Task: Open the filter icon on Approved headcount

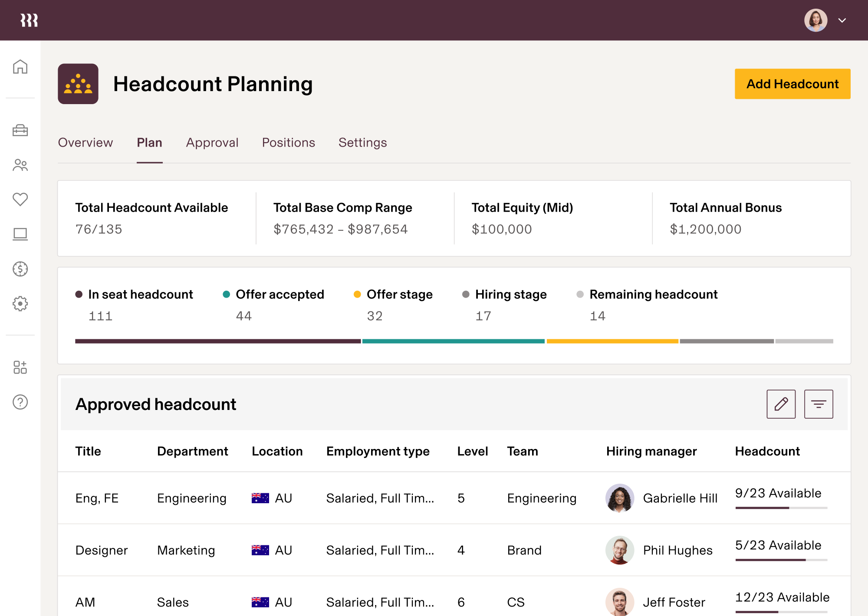Action: pos(819,404)
